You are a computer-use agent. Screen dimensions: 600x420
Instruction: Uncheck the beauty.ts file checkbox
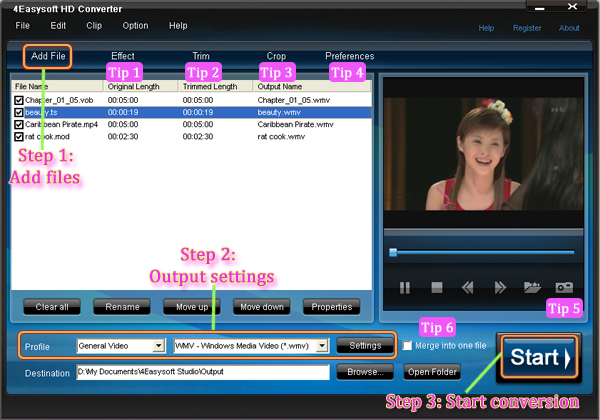pos(18,112)
